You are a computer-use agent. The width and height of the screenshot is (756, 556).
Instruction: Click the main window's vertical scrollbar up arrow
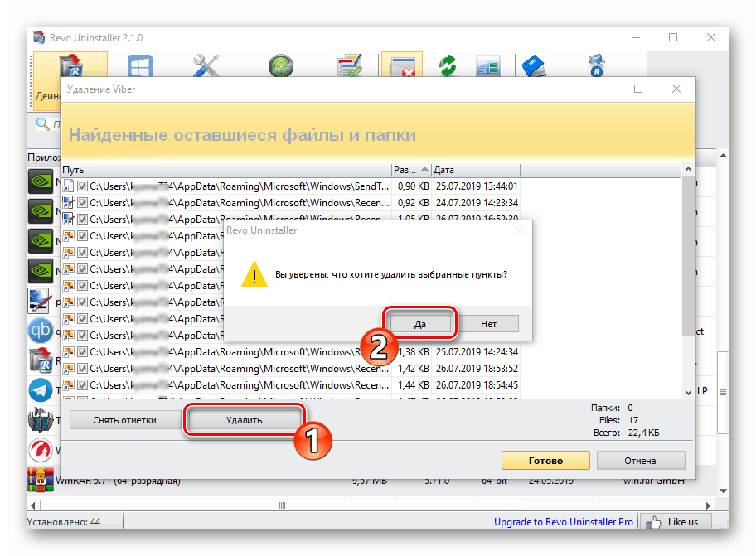pos(723,156)
